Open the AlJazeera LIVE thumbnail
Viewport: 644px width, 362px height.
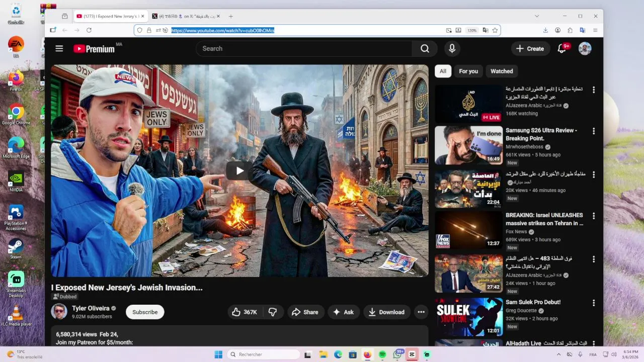(468, 104)
